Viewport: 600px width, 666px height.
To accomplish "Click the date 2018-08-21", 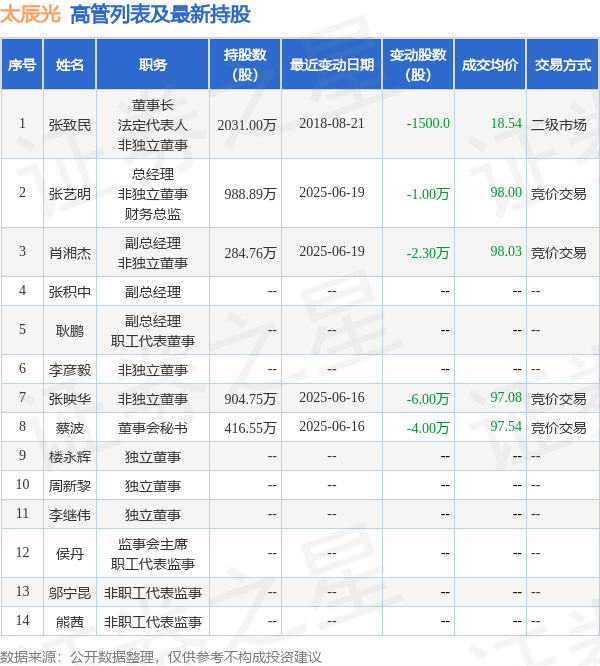I will [332, 123].
